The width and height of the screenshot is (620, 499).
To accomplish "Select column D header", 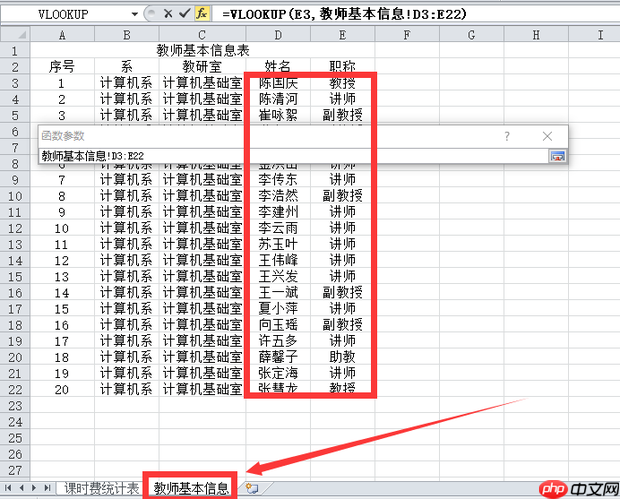I will coord(278,35).
